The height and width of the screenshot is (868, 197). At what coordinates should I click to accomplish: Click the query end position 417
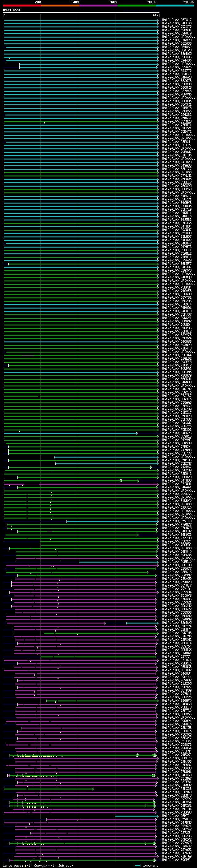155,15
